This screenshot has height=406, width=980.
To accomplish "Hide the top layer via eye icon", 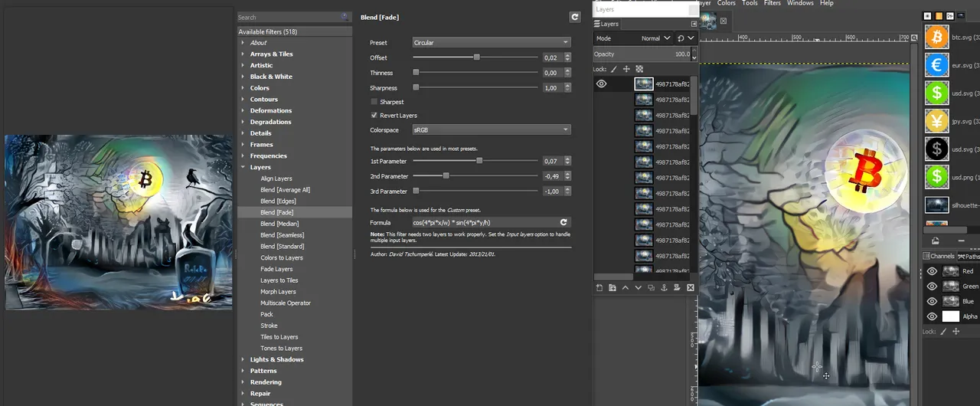I will click(x=602, y=84).
